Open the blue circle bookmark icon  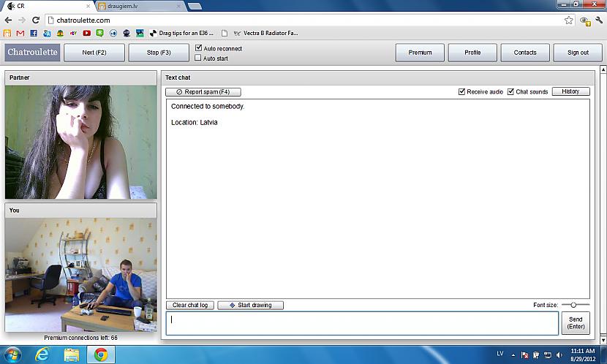pos(113,34)
